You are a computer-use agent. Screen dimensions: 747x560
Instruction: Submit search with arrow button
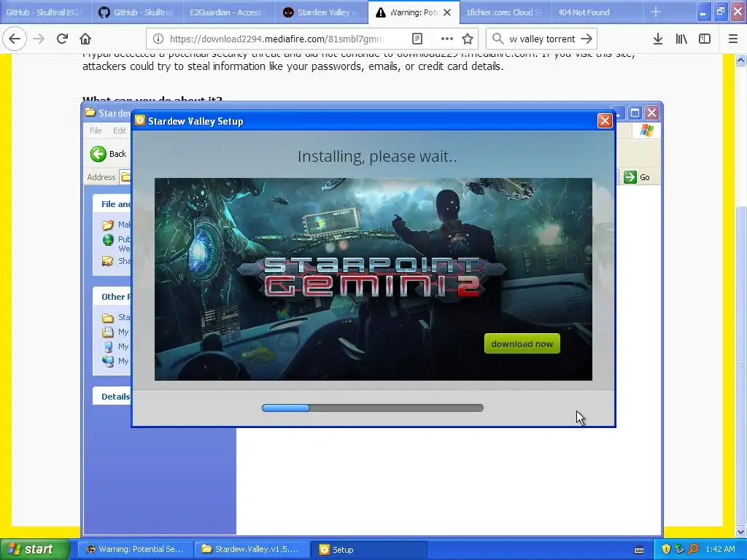coord(587,39)
